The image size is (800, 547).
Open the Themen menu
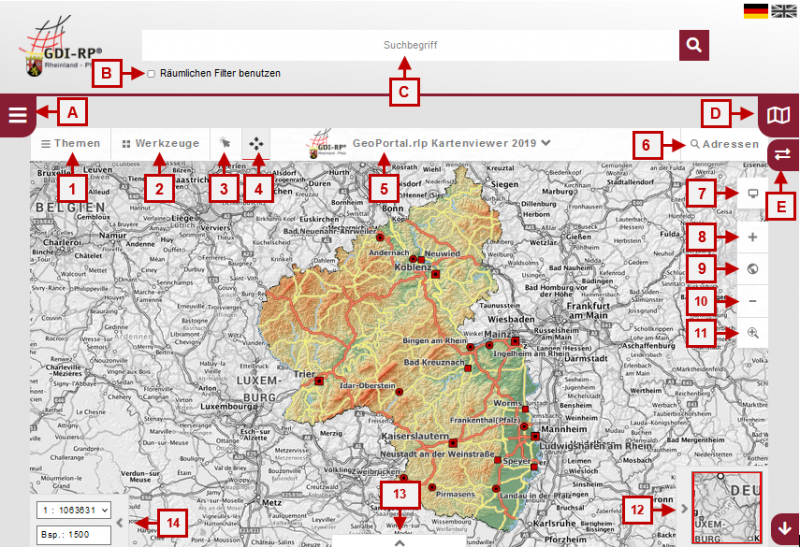[71, 143]
